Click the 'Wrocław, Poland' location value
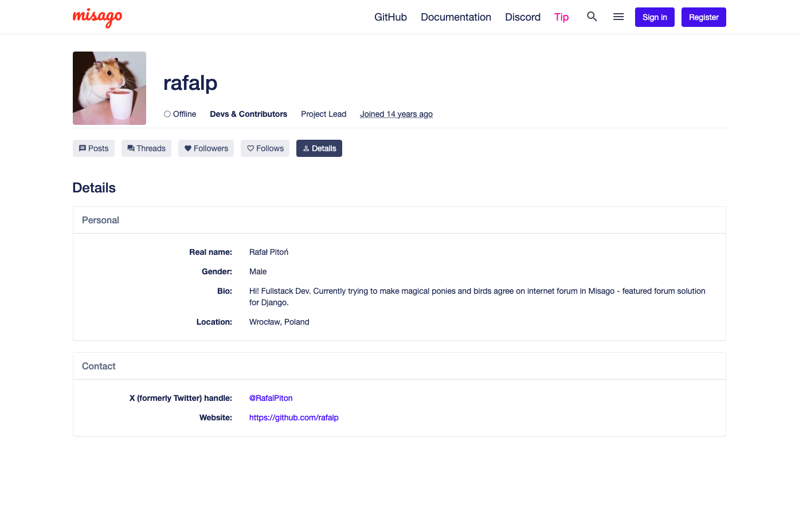This screenshot has width=799, height=532. pos(279,322)
